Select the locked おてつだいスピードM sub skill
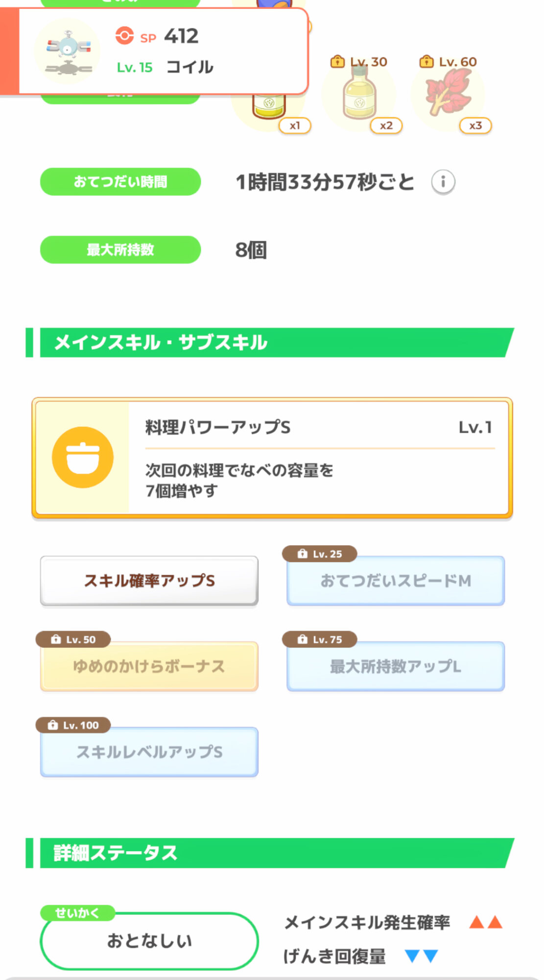 (396, 581)
